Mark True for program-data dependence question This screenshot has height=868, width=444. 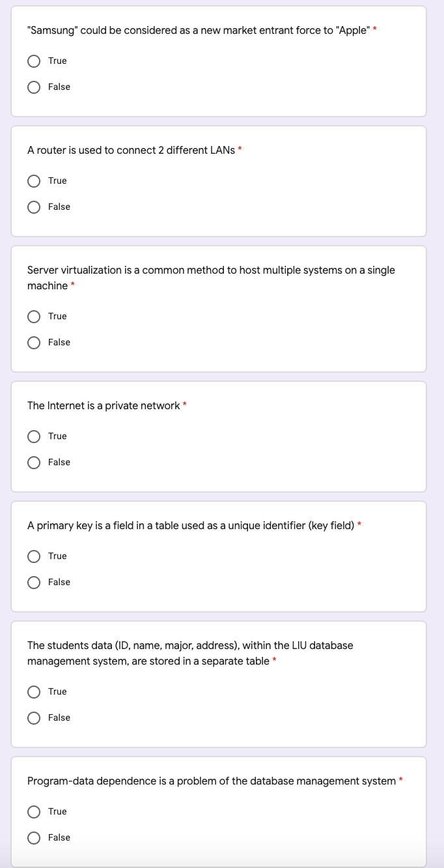tap(34, 811)
